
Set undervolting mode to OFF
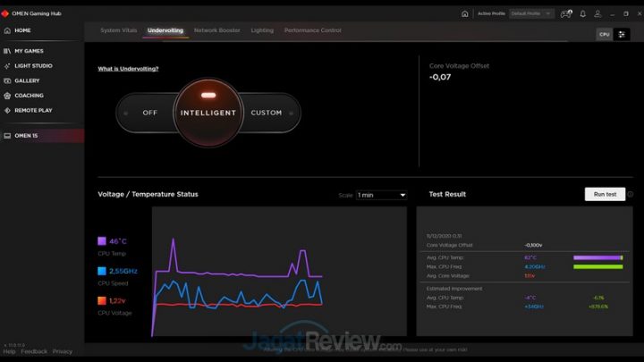click(149, 113)
